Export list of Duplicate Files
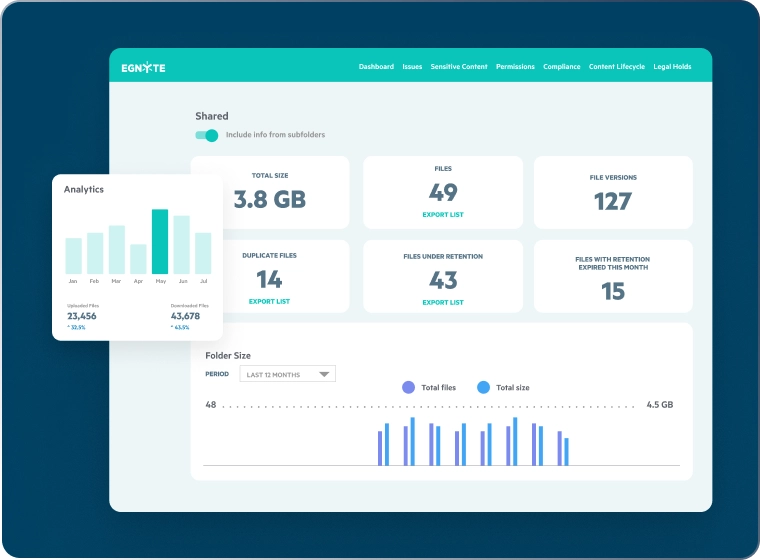Viewport: 760px width, 560px height. pyautogui.click(x=269, y=301)
